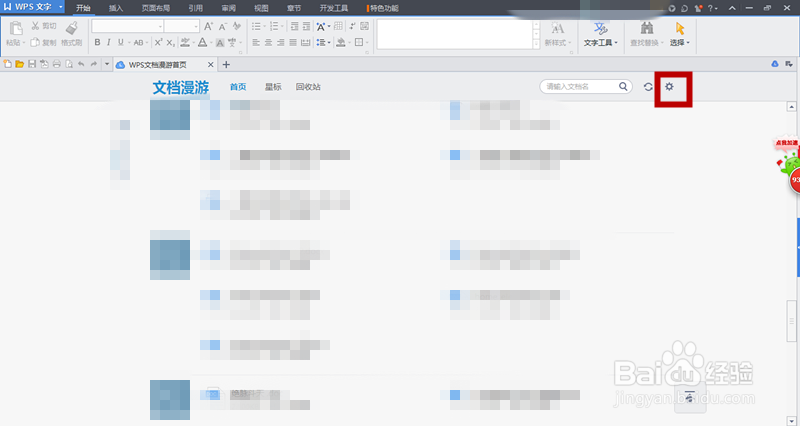Image resolution: width=800 pixels, height=426 pixels.
Task: Increase font size with A+ icon
Action: (x=208, y=26)
